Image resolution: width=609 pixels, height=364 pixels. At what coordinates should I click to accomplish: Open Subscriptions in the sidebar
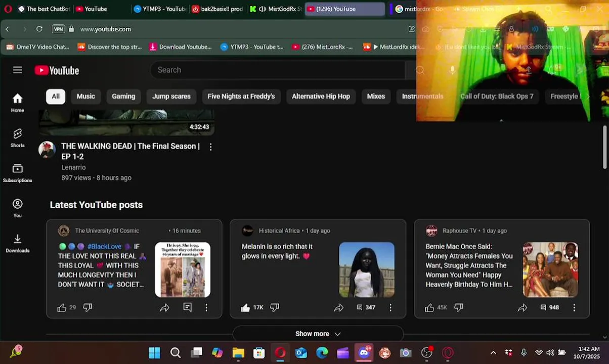click(x=18, y=173)
